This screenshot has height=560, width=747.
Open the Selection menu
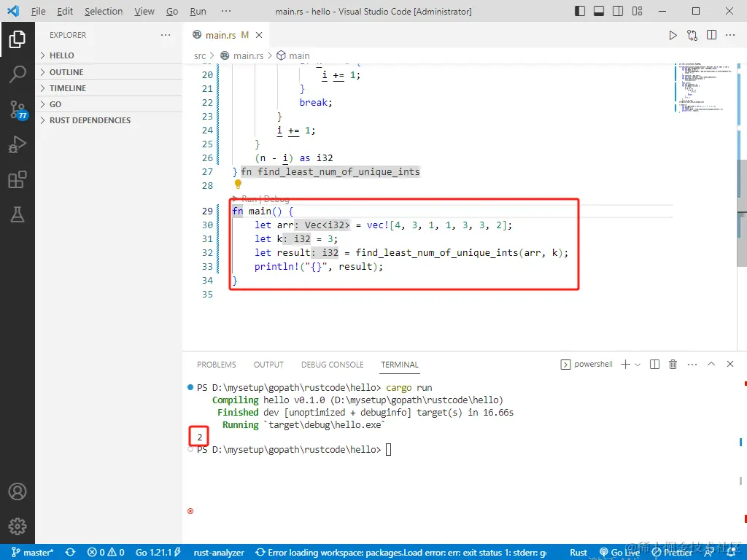pyautogui.click(x=104, y=11)
